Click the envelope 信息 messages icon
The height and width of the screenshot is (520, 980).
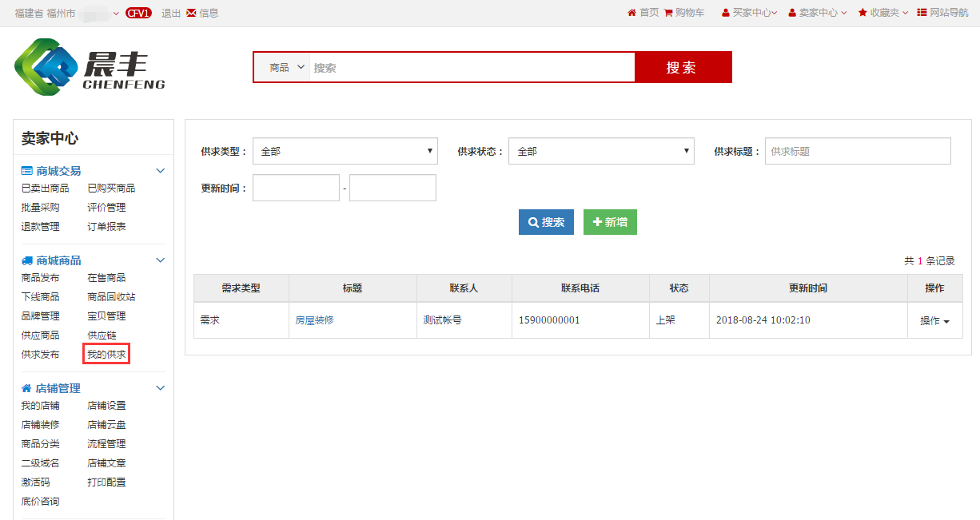(x=191, y=13)
